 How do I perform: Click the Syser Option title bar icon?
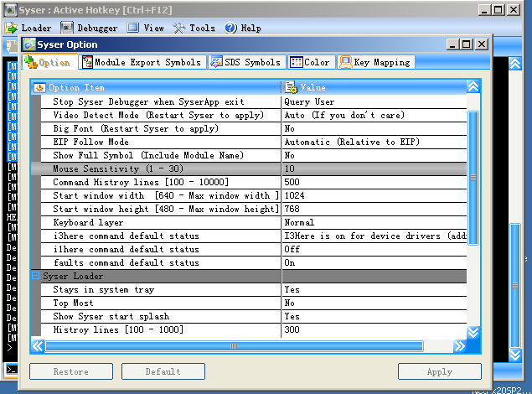(x=28, y=44)
